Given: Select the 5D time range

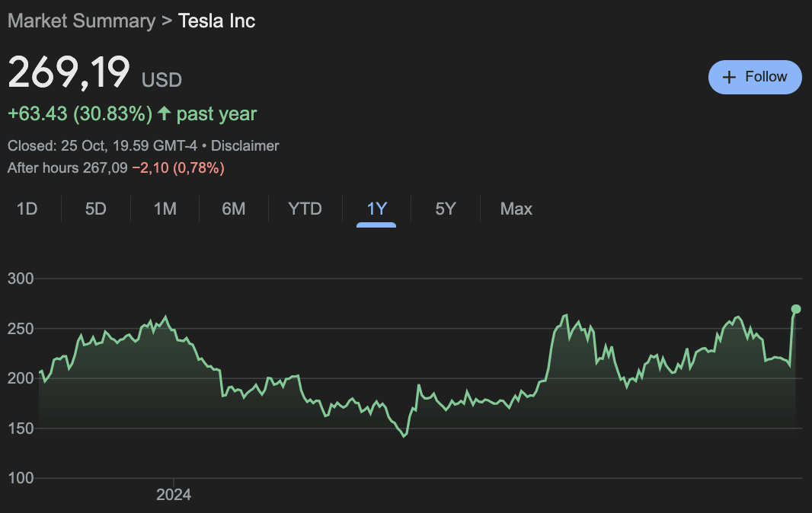Looking at the screenshot, I should (x=95, y=209).
